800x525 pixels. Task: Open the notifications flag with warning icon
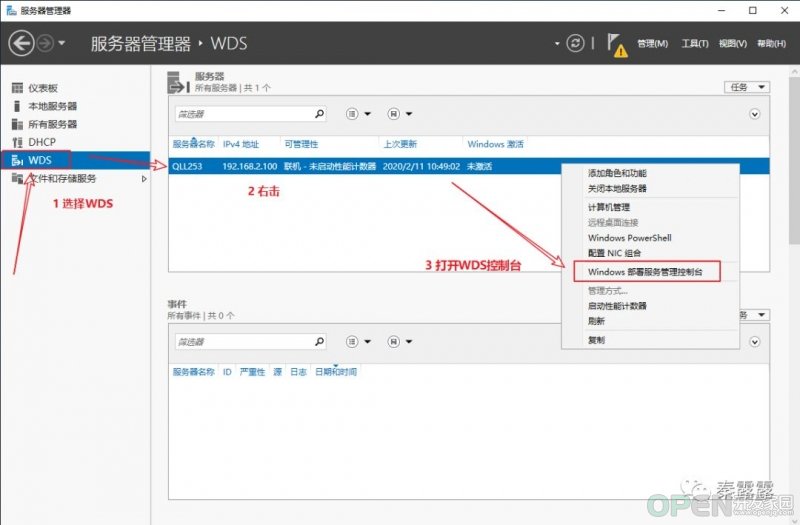point(617,45)
